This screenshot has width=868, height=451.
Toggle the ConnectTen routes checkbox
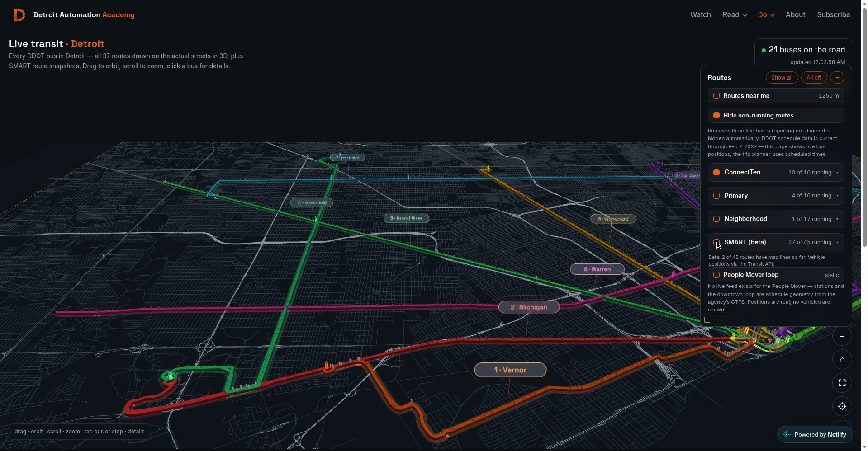[x=716, y=173]
